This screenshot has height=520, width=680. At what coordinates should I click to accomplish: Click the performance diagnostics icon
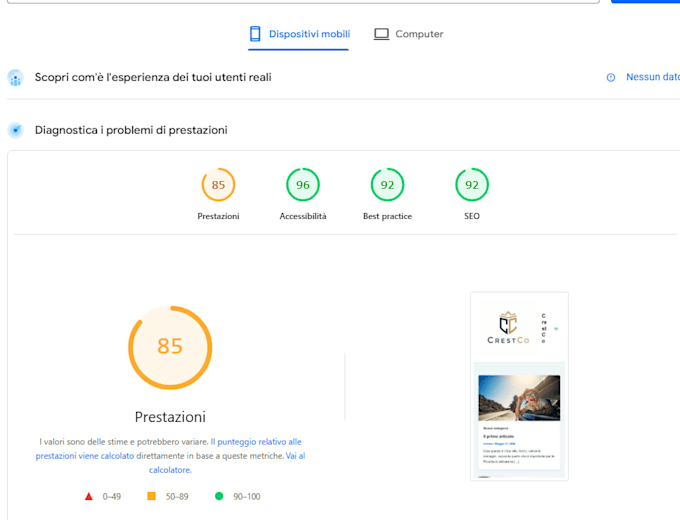point(16,130)
